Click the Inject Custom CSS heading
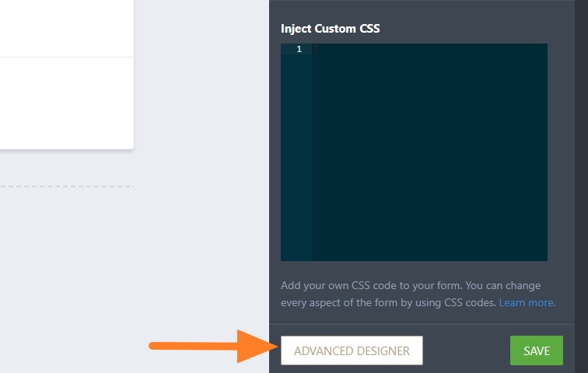Viewport: 588px width, 373px height. [x=335, y=29]
